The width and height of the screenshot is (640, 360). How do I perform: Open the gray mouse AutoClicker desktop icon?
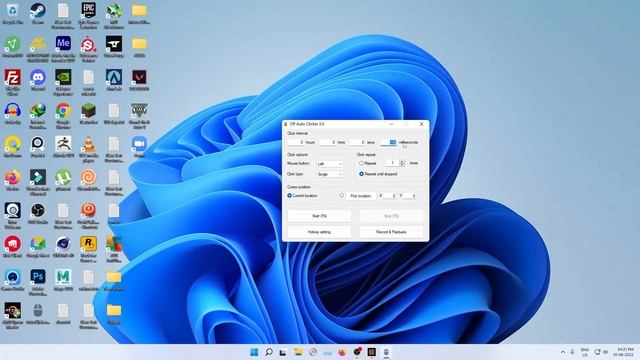[38, 314]
